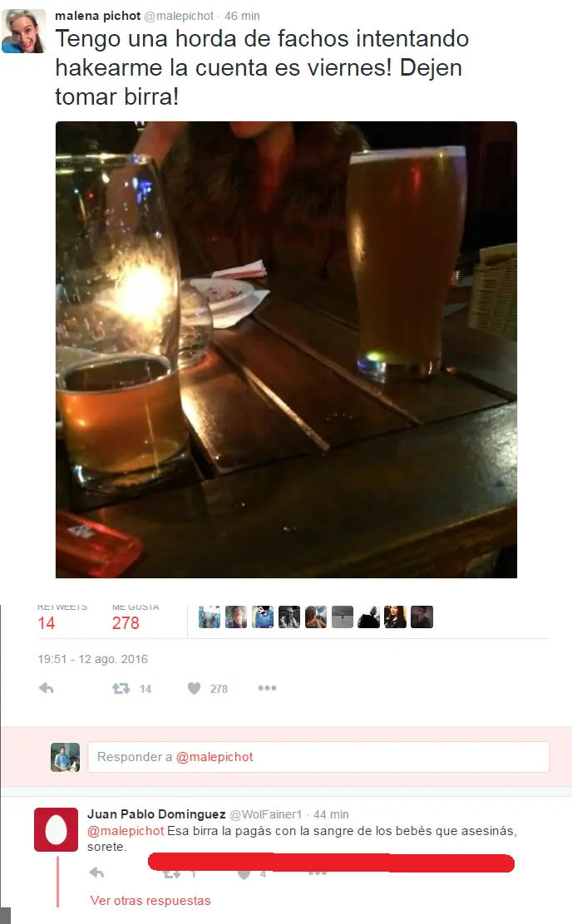The width and height of the screenshot is (572, 924).
Task: Open the three-dots more options menu
Action: pos(267,688)
